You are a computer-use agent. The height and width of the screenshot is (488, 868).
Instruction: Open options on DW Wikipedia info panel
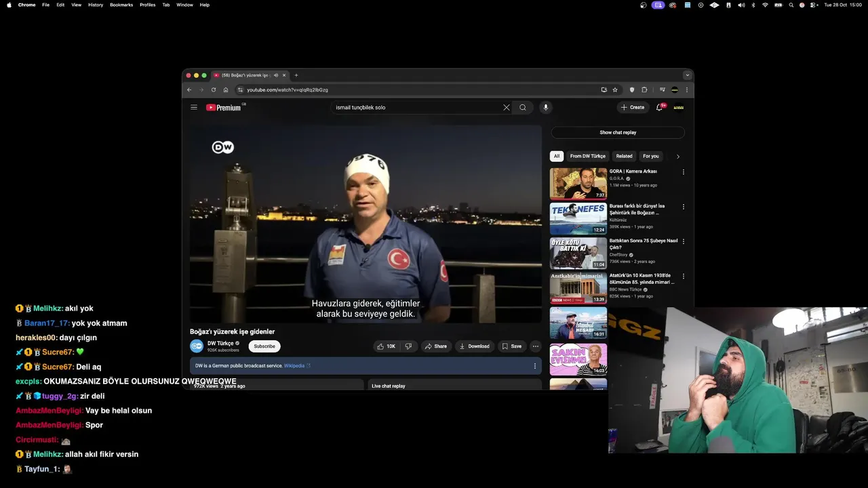[x=534, y=366]
